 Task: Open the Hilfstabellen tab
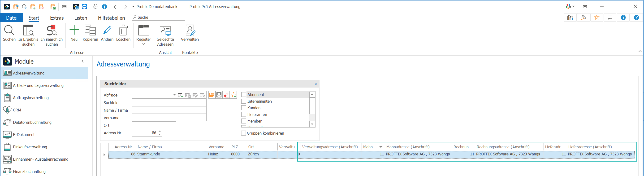pyautogui.click(x=111, y=18)
